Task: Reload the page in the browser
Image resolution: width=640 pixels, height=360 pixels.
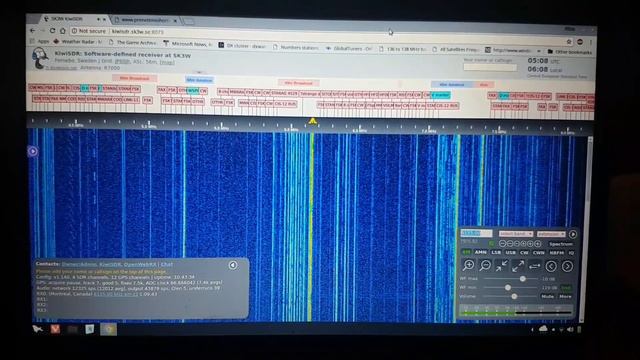Action: coord(52,31)
